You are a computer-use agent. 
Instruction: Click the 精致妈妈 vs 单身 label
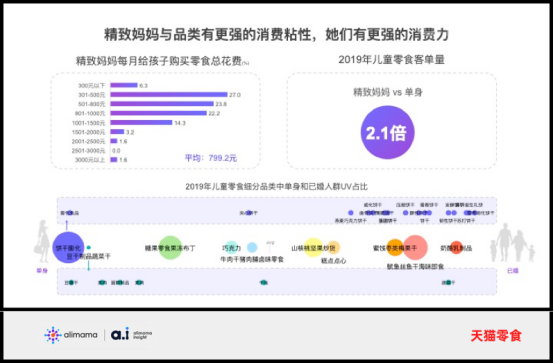[388, 92]
